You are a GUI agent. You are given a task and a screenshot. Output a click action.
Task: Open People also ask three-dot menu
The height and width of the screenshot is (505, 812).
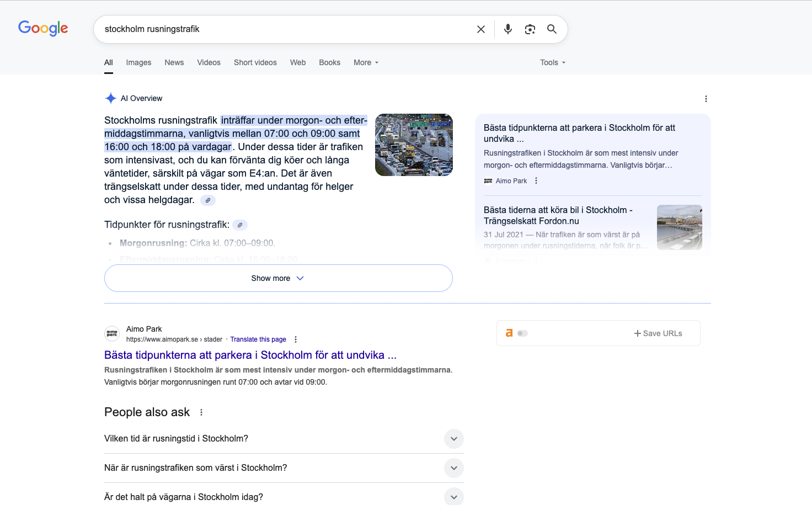[201, 412]
